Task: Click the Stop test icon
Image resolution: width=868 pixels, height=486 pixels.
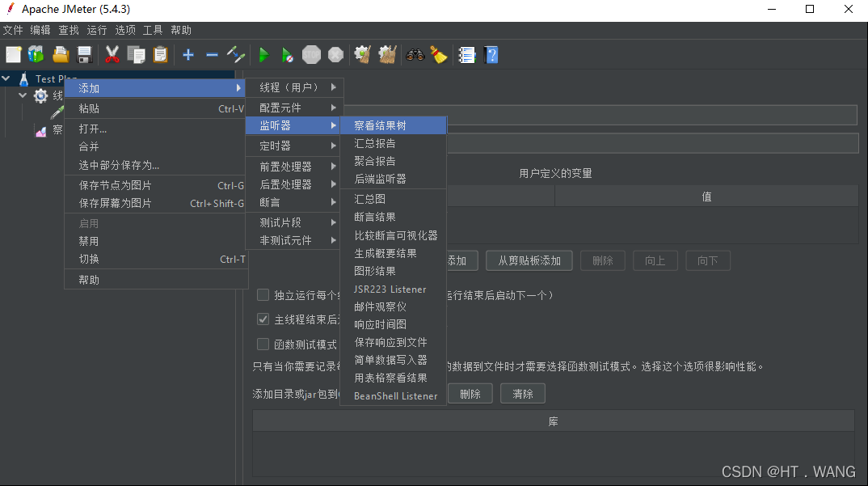Action: tap(312, 55)
